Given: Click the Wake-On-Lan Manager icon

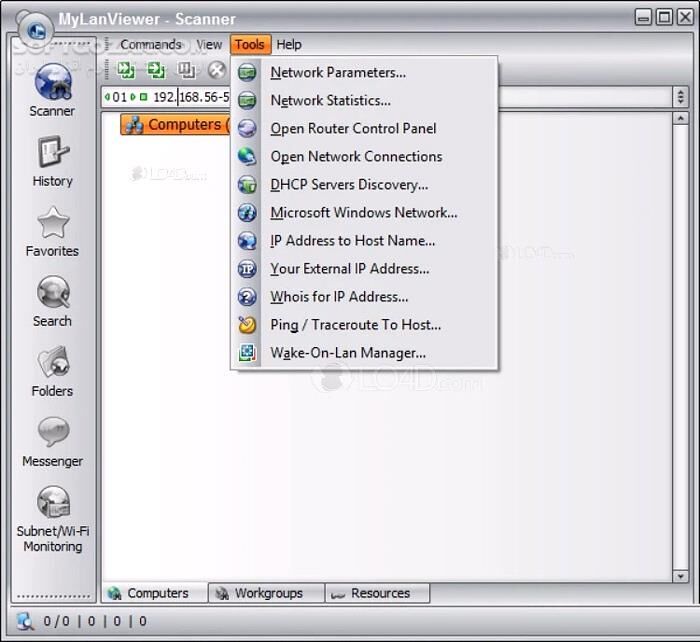Looking at the screenshot, I should (x=247, y=353).
